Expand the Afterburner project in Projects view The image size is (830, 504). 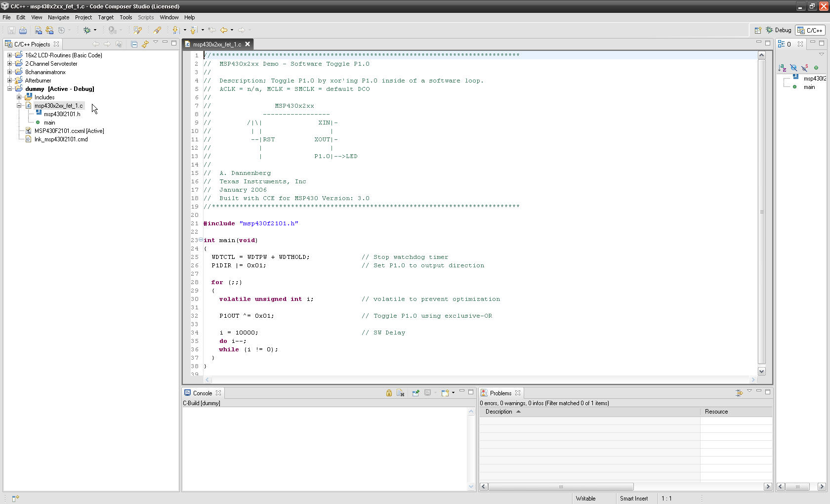point(9,80)
